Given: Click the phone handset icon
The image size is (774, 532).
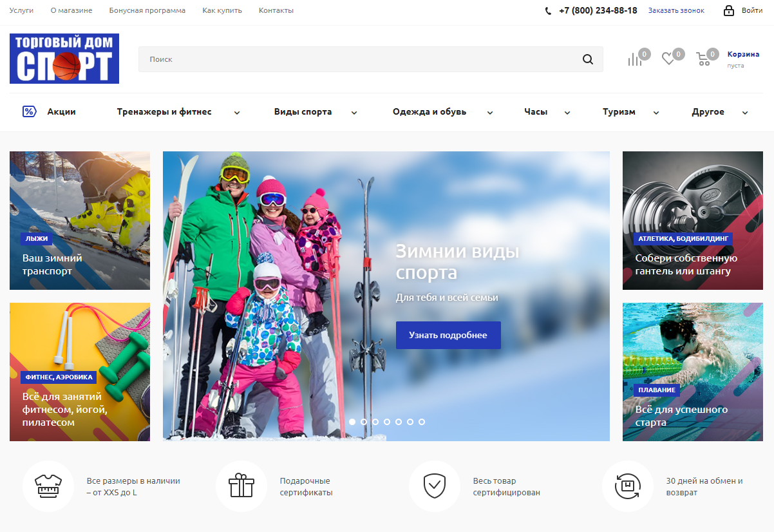Looking at the screenshot, I should tap(548, 11).
